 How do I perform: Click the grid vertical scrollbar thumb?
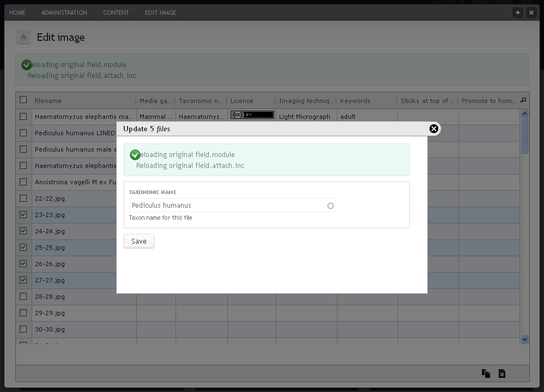524,136
